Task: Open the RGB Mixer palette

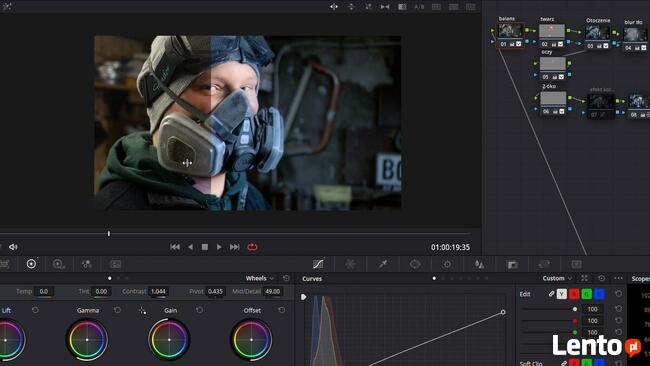Action: [87, 264]
